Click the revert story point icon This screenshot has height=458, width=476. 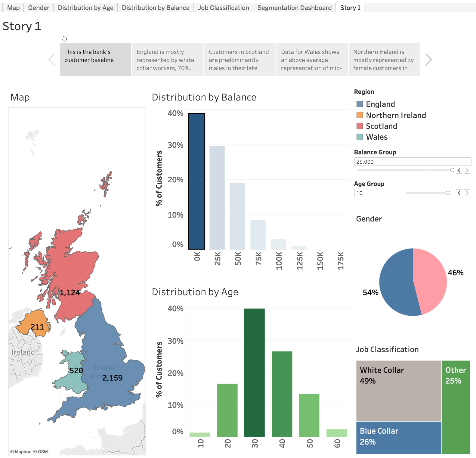click(x=64, y=39)
